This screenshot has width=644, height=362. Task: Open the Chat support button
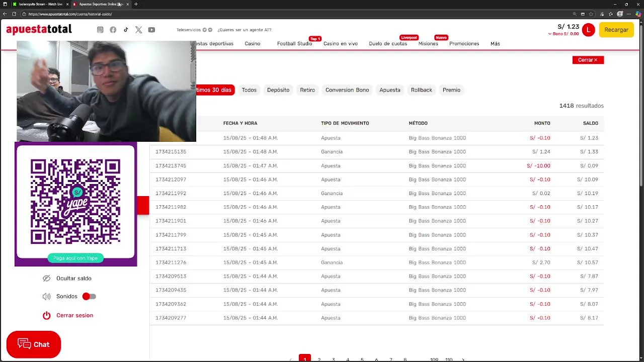point(34,344)
